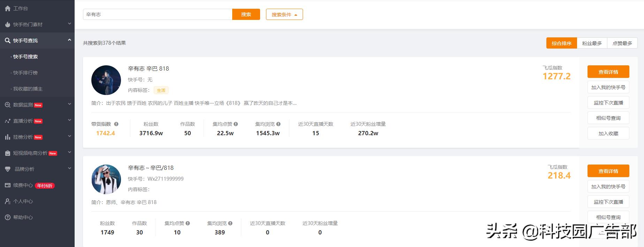Open 我收藏的播主 in the sidebar
Image resolution: width=644 pixels, height=247 pixels.
point(28,89)
